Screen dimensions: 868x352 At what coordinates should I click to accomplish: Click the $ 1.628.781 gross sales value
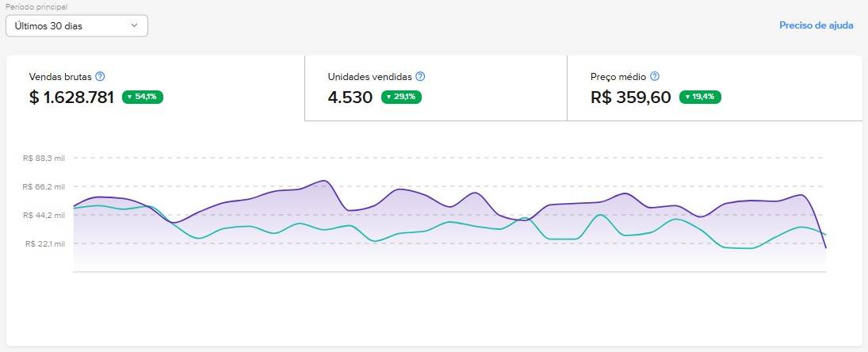[71, 98]
